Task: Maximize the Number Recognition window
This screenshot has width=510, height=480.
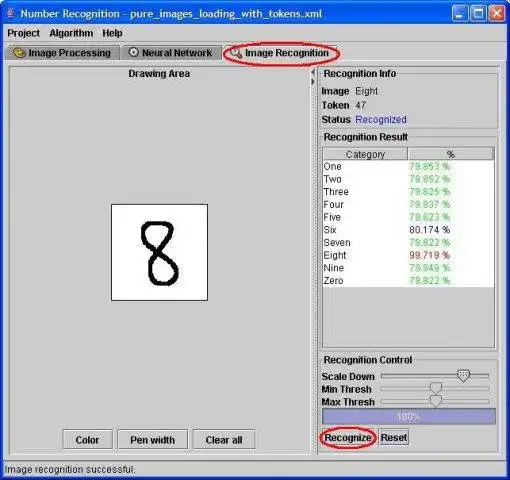Action: coord(478,14)
